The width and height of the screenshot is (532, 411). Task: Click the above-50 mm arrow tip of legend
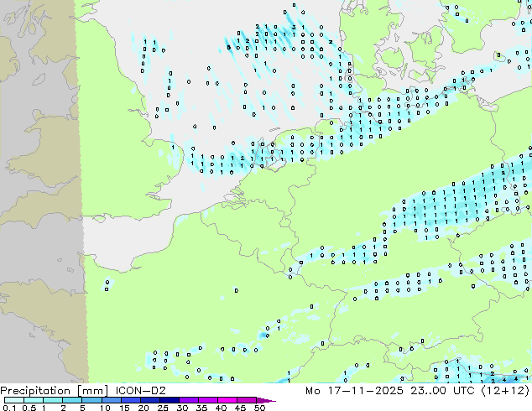[x=266, y=400]
